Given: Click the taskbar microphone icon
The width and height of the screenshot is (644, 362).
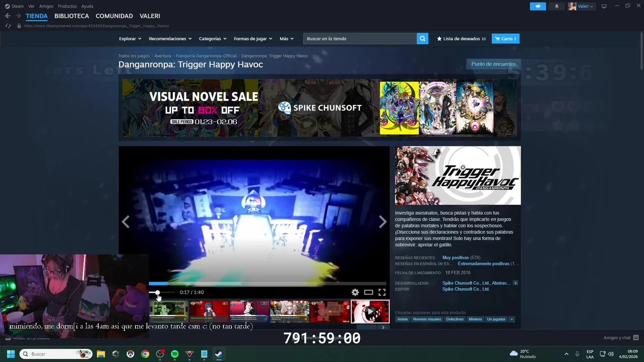Looking at the screenshot, I should [577, 354].
